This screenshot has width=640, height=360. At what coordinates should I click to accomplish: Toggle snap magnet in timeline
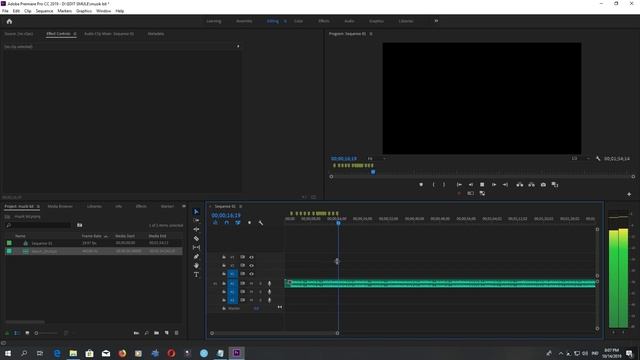(227, 223)
